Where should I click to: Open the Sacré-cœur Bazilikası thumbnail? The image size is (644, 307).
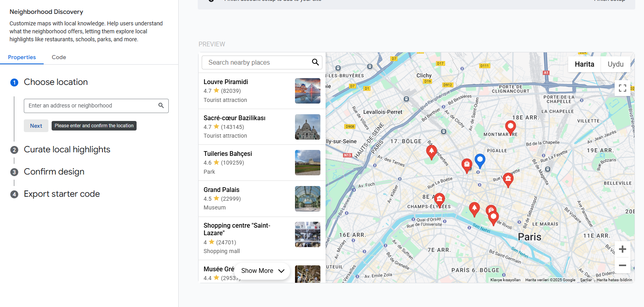coord(308,127)
